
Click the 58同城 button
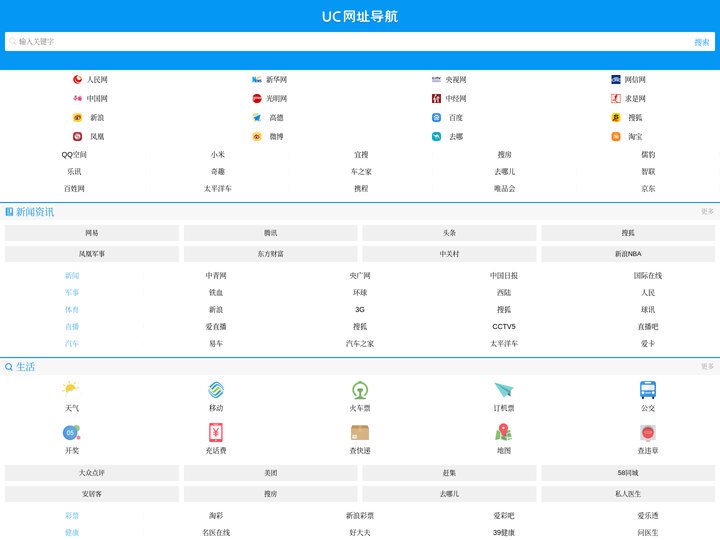[628, 472]
